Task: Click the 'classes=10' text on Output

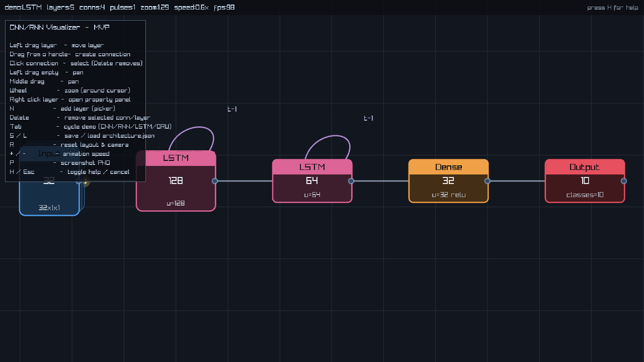Action: pos(585,195)
